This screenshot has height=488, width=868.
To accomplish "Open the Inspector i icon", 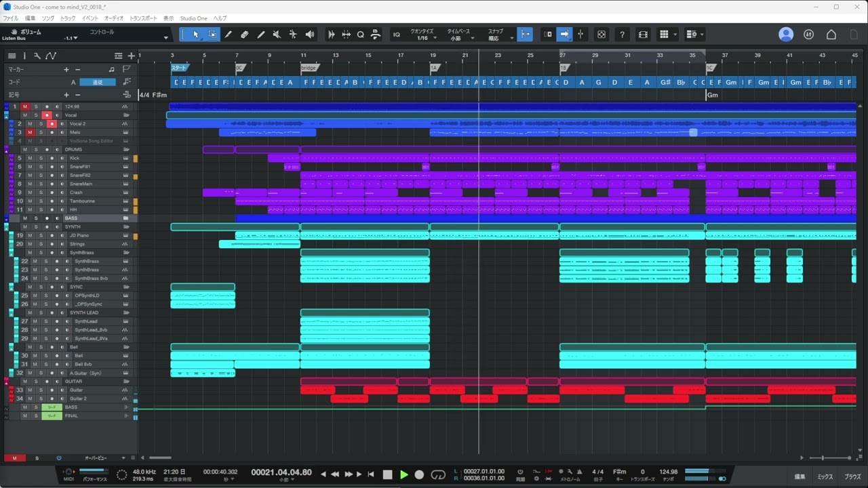I will [x=24, y=56].
